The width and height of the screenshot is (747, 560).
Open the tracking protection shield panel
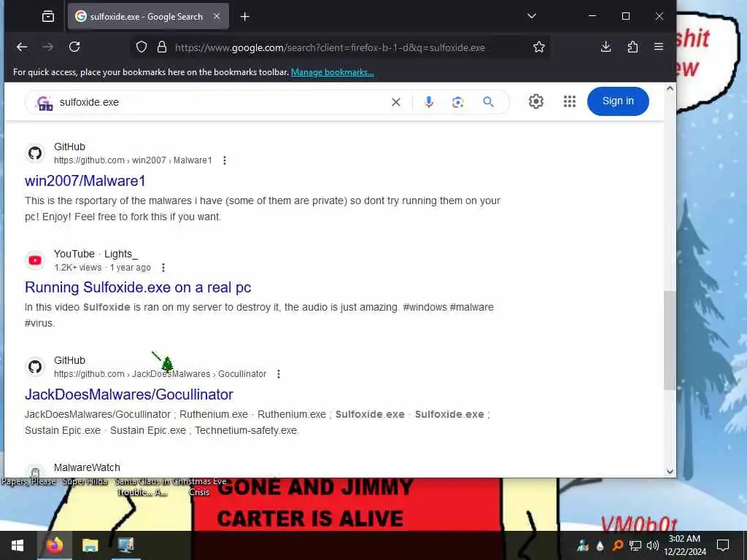point(142,47)
